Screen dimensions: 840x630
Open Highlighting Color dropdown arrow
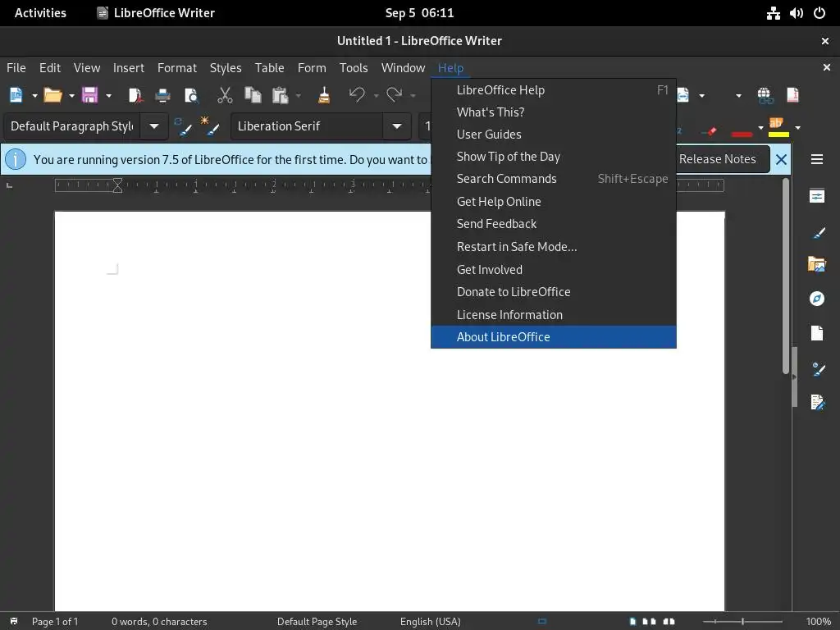point(797,127)
